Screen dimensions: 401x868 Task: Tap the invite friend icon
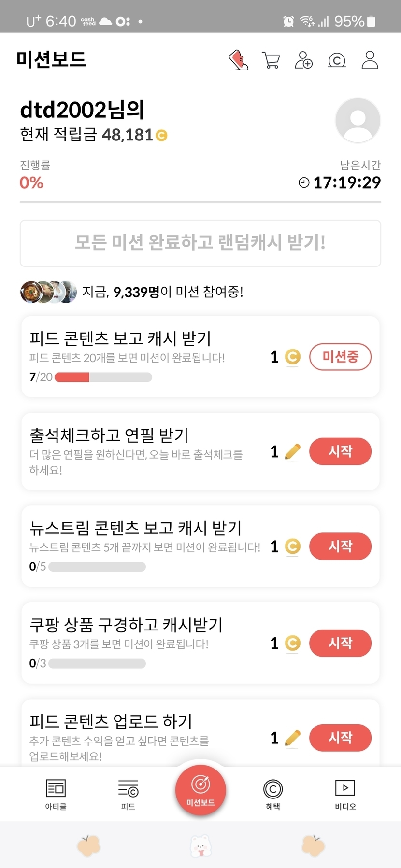(303, 60)
